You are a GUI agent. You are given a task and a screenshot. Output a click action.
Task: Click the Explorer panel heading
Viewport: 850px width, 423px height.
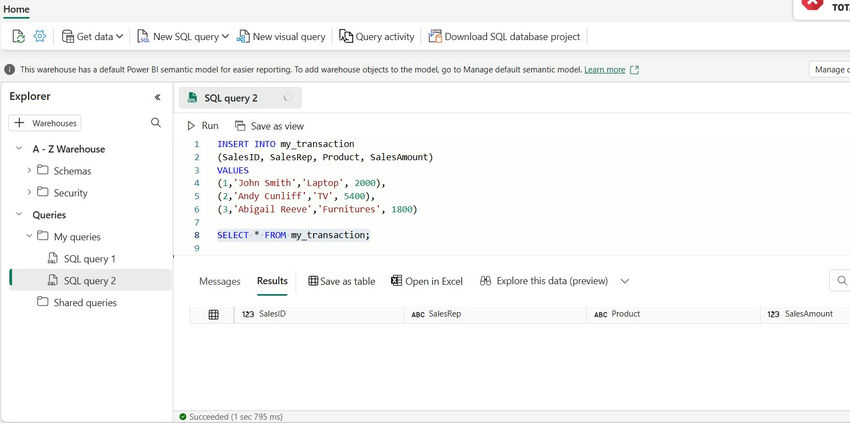point(30,97)
